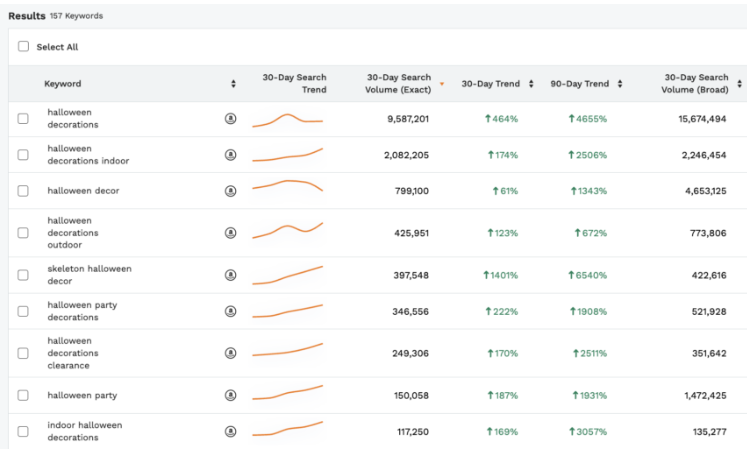747x456 pixels.
Task: Click Amazon icon for halloween decorations keyword
Action: [x=230, y=119]
